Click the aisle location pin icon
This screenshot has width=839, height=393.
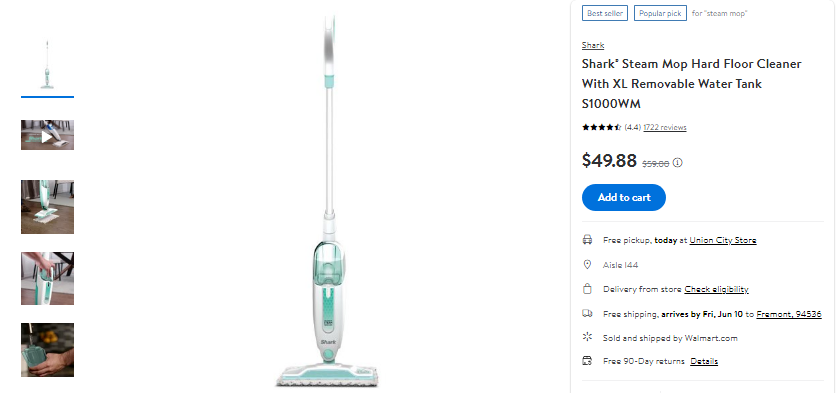[587, 264]
